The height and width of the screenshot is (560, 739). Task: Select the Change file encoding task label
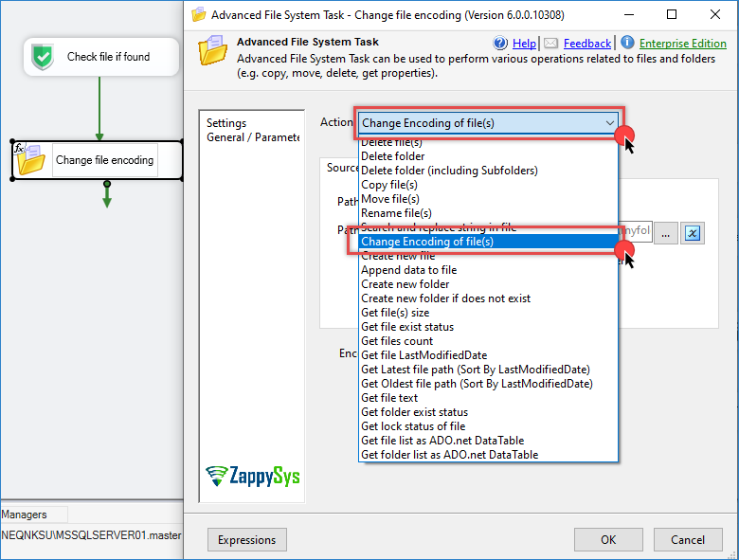click(104, 160)
